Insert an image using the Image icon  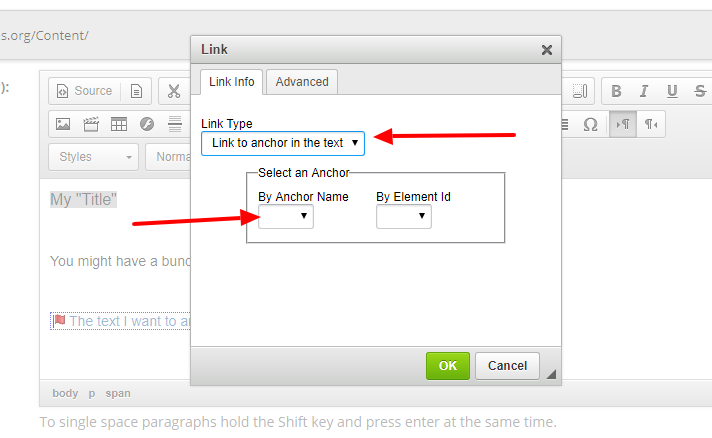(x=63, y=125)
